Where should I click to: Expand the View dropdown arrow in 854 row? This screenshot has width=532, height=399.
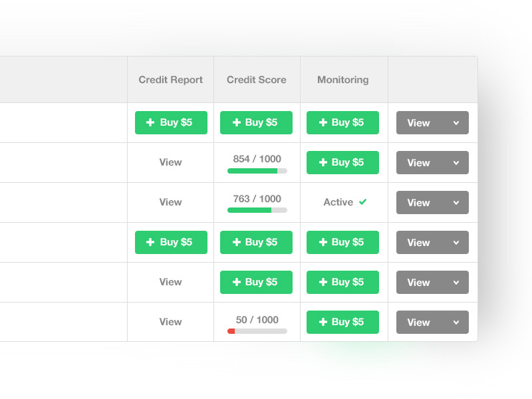click(x=456, y=163)
